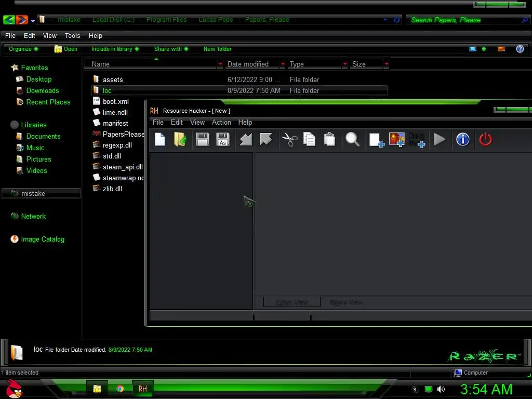Open recent locations dropdown beside navigation arrows

[x=33, y=21]
